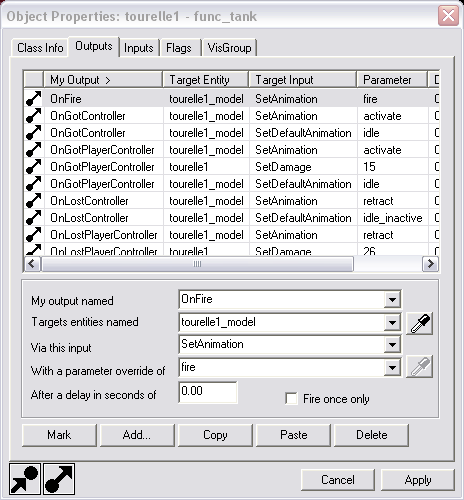
Task: Select the OnFire output row icon
Action: pos(34,99)
